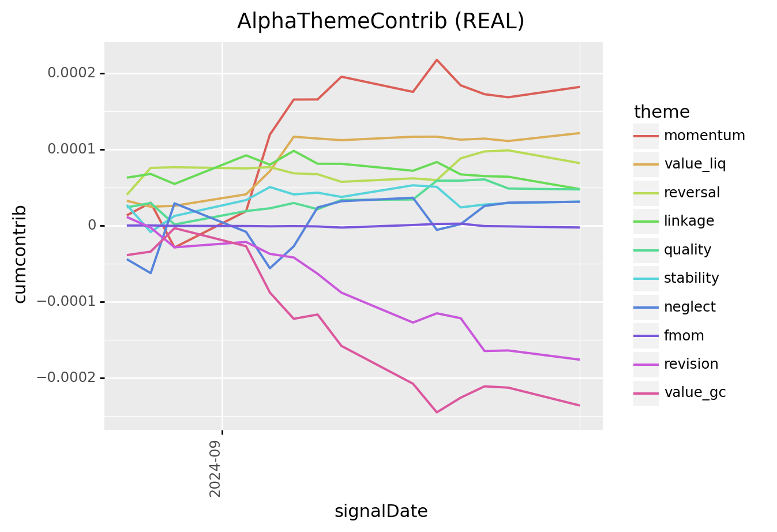Click the revision legend text label

pyautogui.click(x=691, y=364)
